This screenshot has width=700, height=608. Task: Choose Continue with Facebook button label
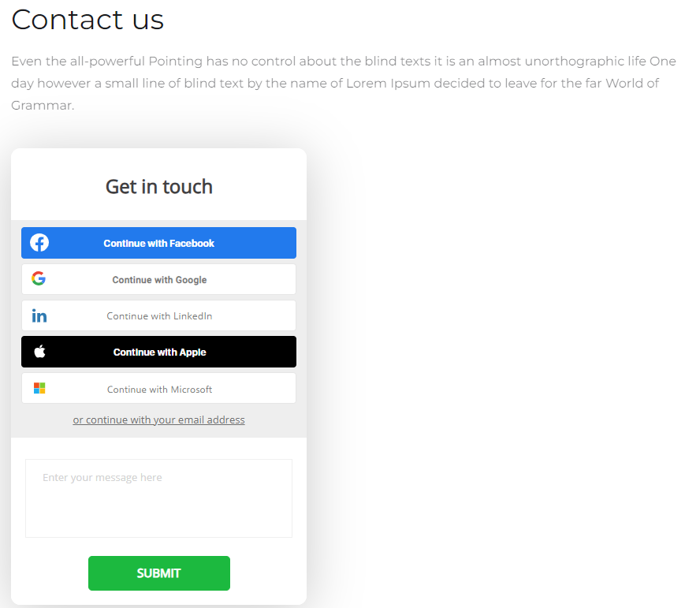[x=159, y=243]
